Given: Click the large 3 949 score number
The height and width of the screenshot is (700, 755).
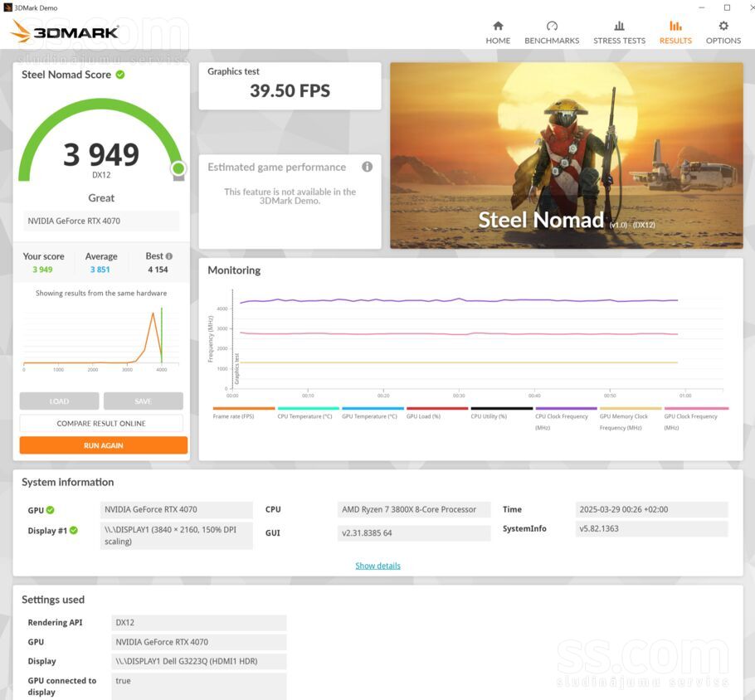Looking at the screenshot, I should tap(101, 154).
